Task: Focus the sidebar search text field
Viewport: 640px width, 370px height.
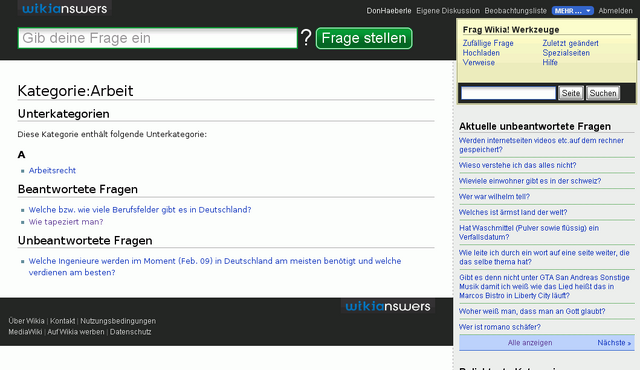Action: point(508,93)
